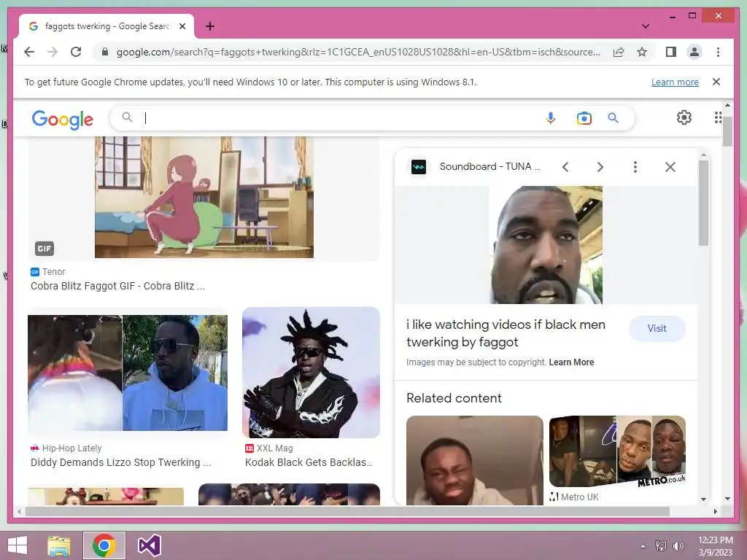Expand the tab search chevron
The height and width of the screenshot is (560, 747).
(x=645, y=26)
